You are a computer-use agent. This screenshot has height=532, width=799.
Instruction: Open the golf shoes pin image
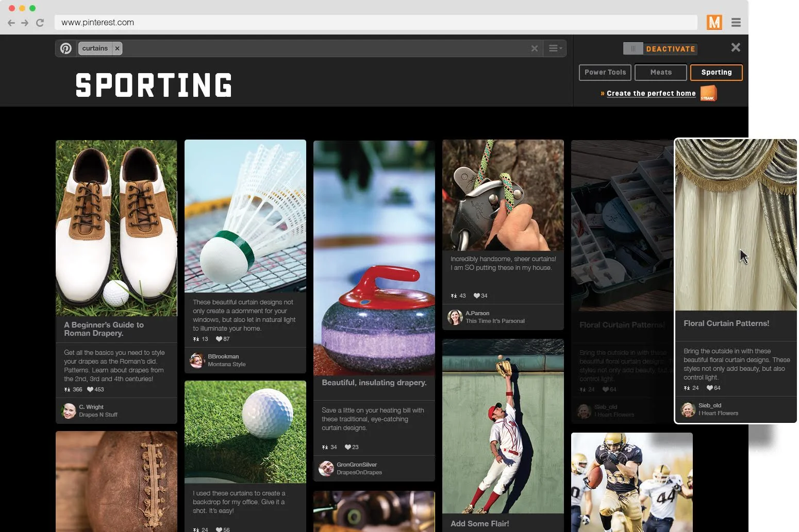point(116,228)
